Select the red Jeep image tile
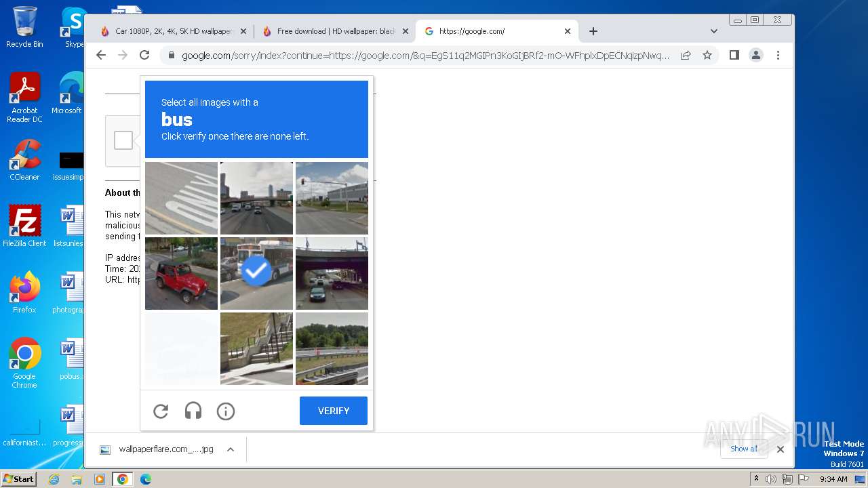Image resolution: width=868 pixels, height=488 pixels. click(x=181, y=273)
